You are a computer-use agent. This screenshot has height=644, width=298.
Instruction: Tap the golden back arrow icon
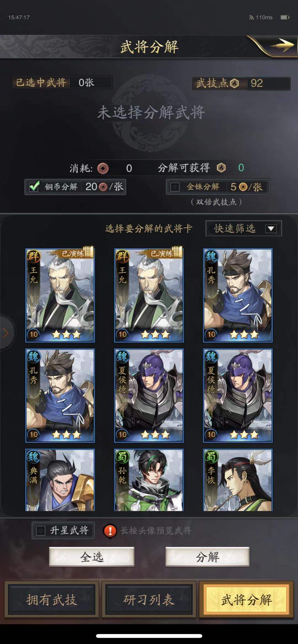tap(282, 44)
